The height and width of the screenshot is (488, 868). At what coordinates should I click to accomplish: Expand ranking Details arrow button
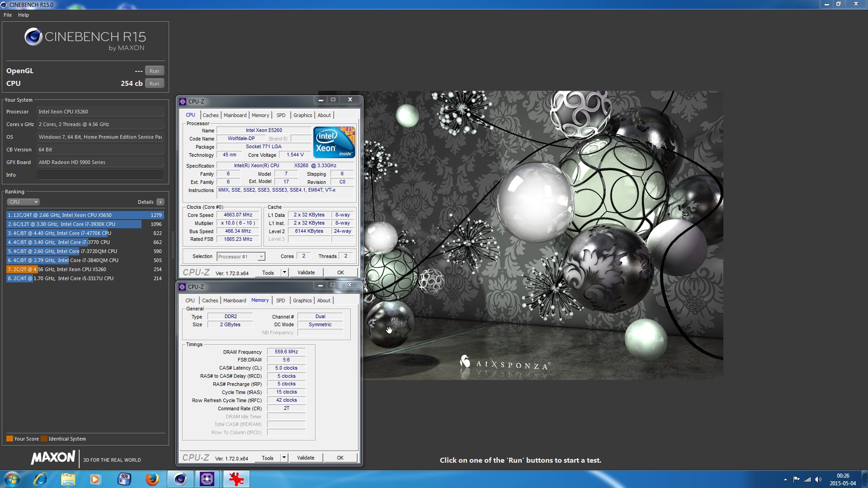coord(160,202)
